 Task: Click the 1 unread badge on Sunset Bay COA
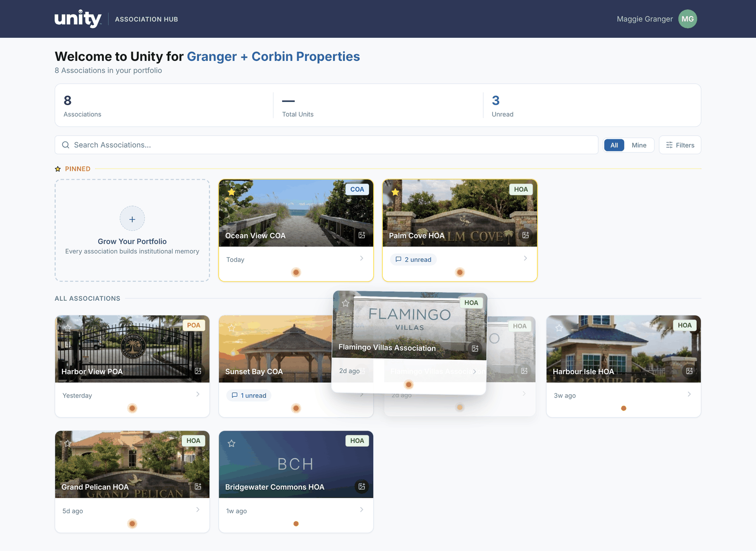(249, 396)
